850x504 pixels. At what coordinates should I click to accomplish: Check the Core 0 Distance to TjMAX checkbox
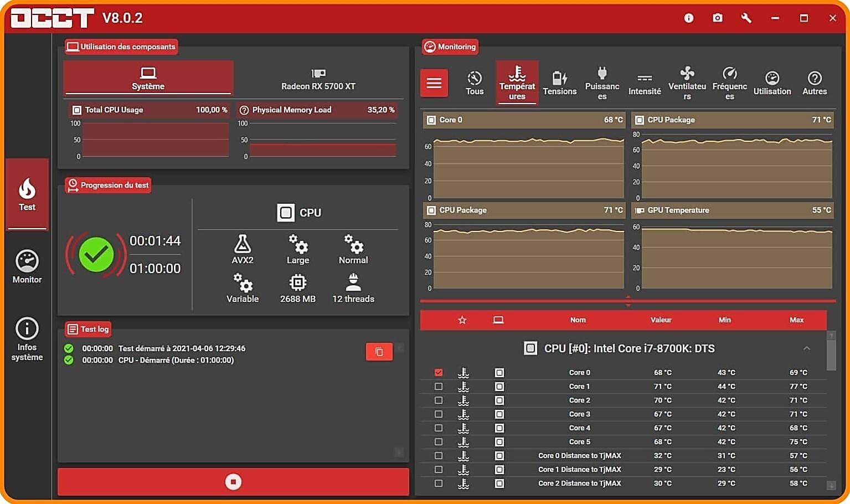[x=439, y=455]
